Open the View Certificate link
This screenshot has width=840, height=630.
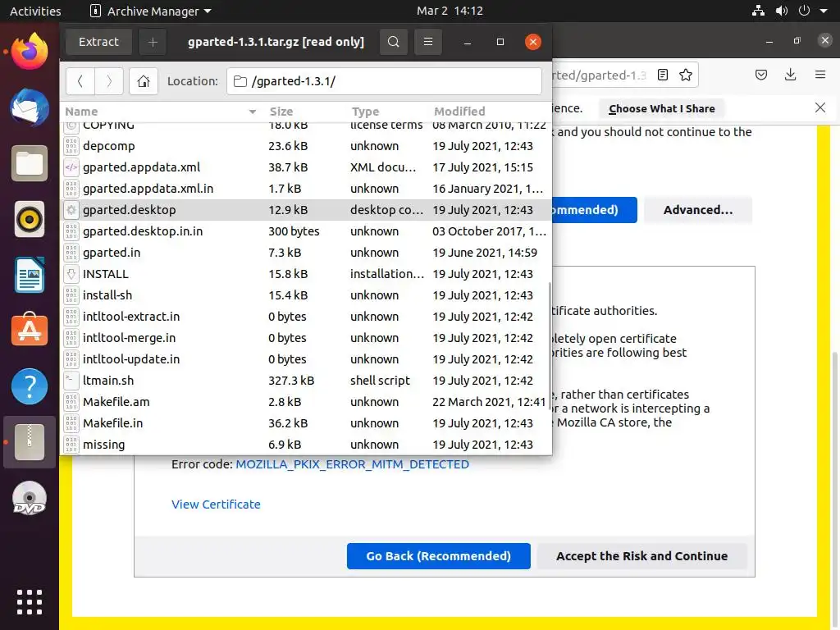(x=216, y=504)
